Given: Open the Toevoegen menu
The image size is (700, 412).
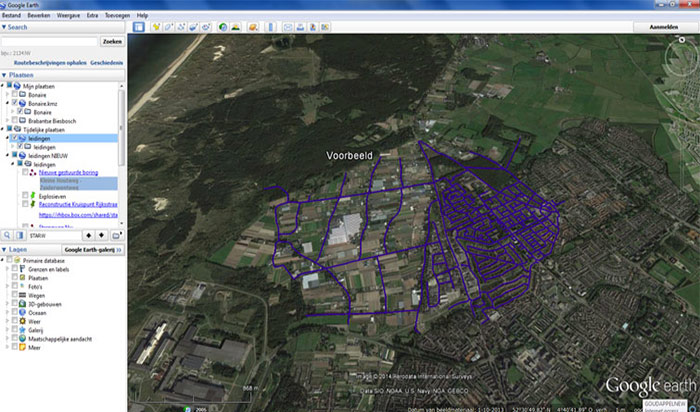Looking at the screenshot, I should [x=117, y=15].
